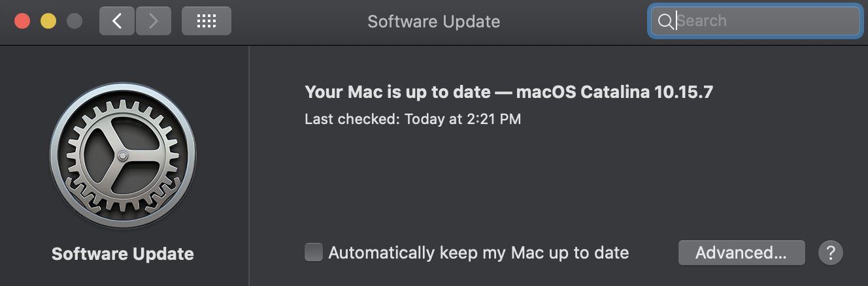The height and width of the screenshot is (286, 868).
Task: Enable Automatically keep my Mac up to date
Action: pyautogui.click(x=314, y=252)
